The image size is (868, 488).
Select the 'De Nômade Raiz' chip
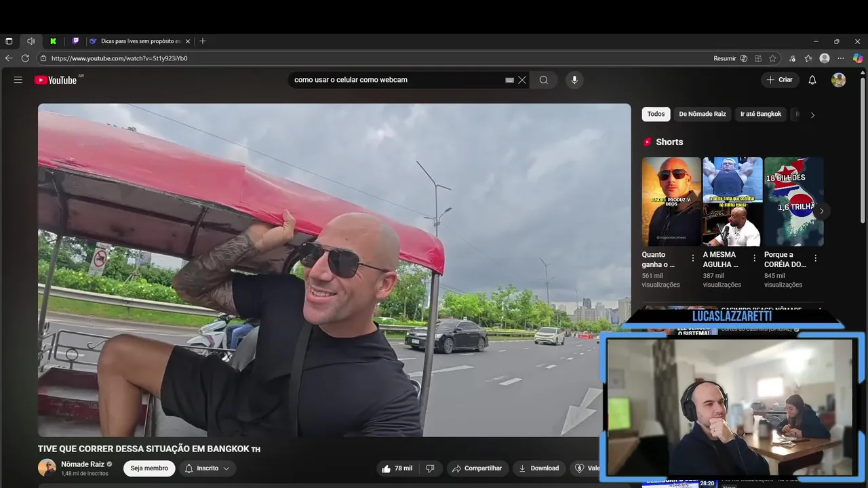[703, 115]
